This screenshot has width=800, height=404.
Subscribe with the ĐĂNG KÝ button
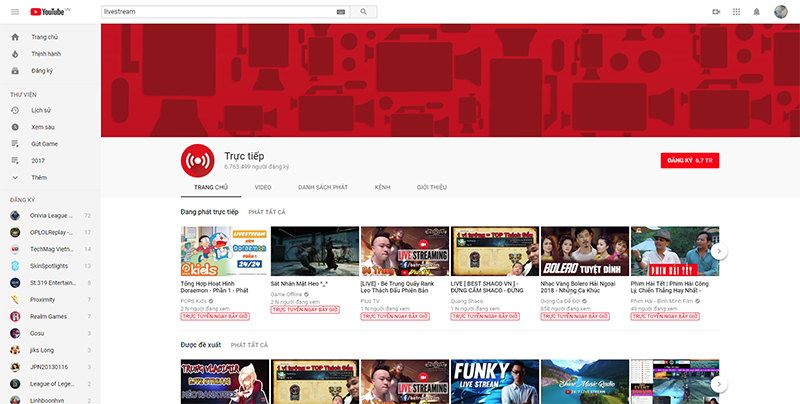(690, 160)
